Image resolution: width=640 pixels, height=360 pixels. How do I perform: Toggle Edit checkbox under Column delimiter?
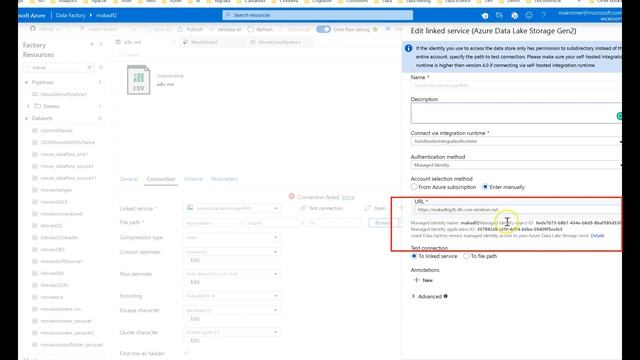(x=187, y=260)
